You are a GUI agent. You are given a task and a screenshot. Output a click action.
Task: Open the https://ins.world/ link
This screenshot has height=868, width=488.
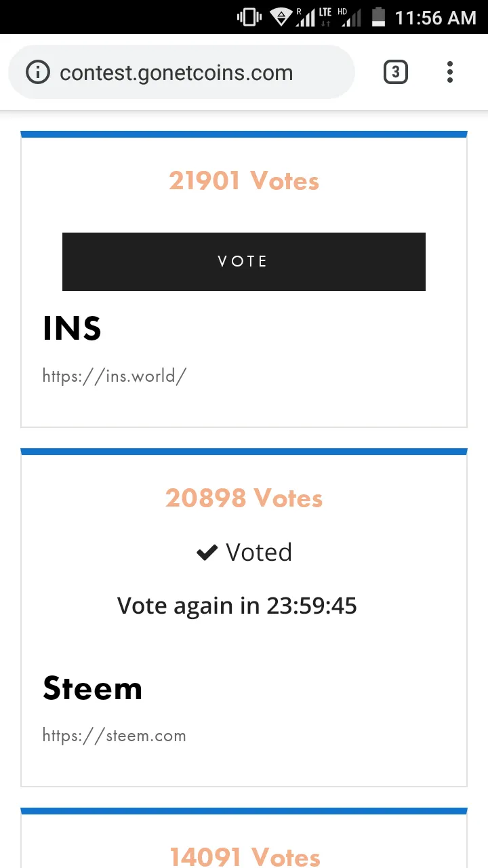point(114,376)
